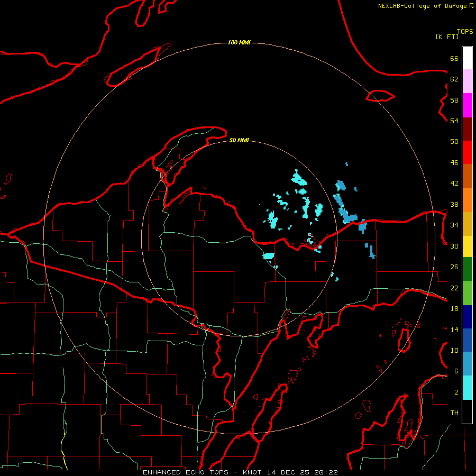This screenshot has width=476, height=476.
Task: Pick the magenta legend swatch
Action: coord(467,105)
